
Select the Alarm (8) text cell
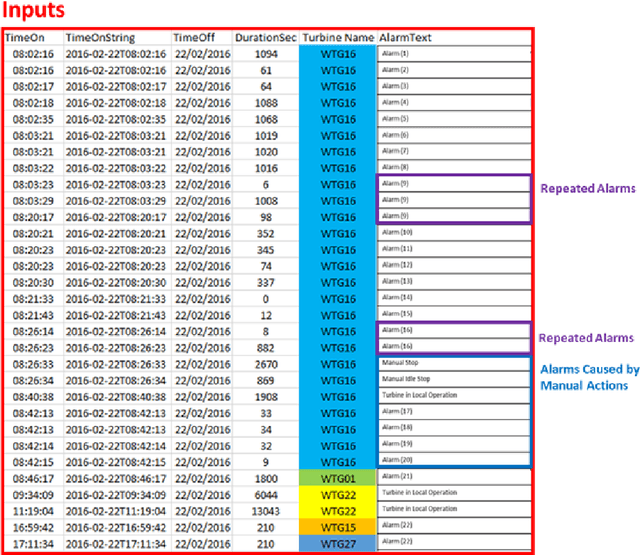pyautogui.click(x=454, y=167)
